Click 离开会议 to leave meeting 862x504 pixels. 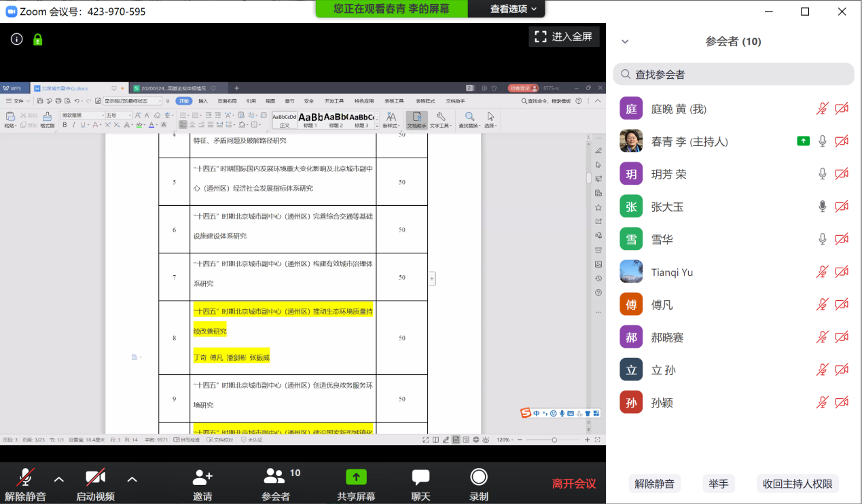(x=574, y=484)
